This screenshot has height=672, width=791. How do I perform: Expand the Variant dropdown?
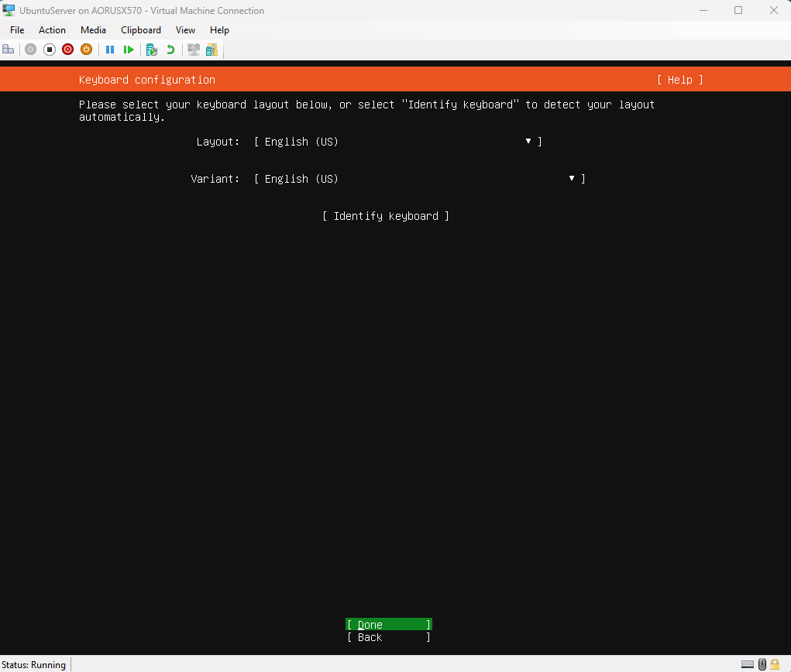pos(419,179)
